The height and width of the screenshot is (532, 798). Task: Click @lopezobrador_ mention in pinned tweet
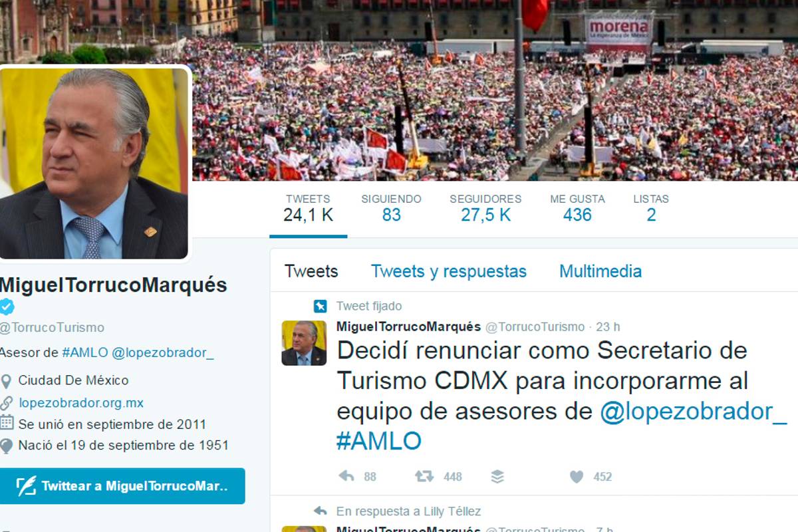(694, 411)
